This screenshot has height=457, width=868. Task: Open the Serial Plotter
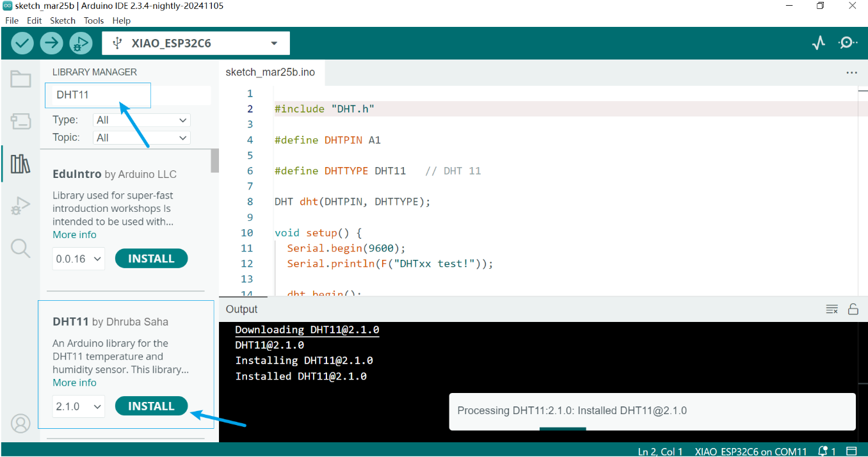(x=819, y=43)
